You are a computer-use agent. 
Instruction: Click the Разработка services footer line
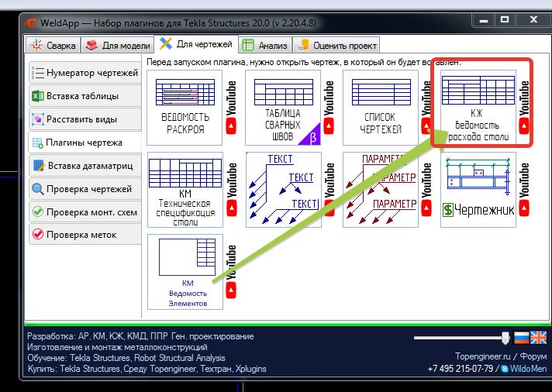[140, 336]
